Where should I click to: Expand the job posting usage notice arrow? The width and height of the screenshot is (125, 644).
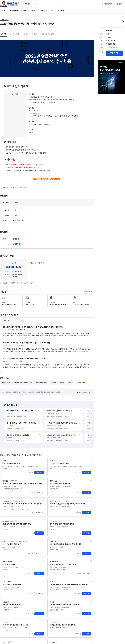[x=61, y=392]
